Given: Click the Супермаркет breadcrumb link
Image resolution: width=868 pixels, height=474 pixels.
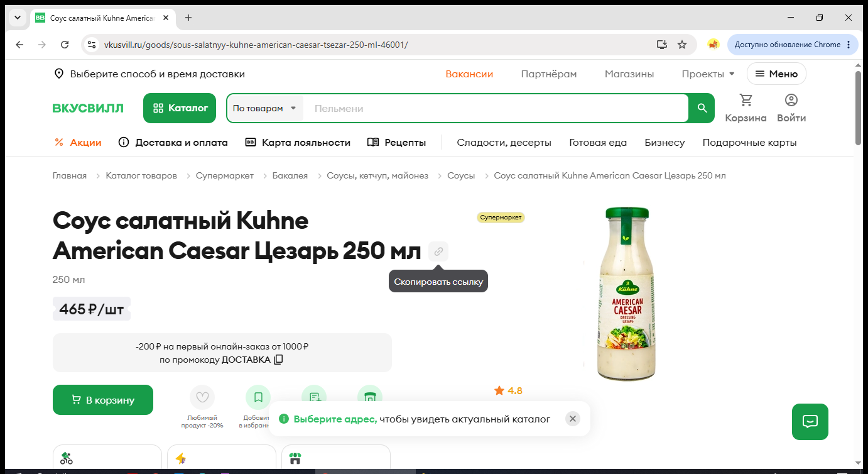Looking at the screenshot, I should click(x=225, y=176).
